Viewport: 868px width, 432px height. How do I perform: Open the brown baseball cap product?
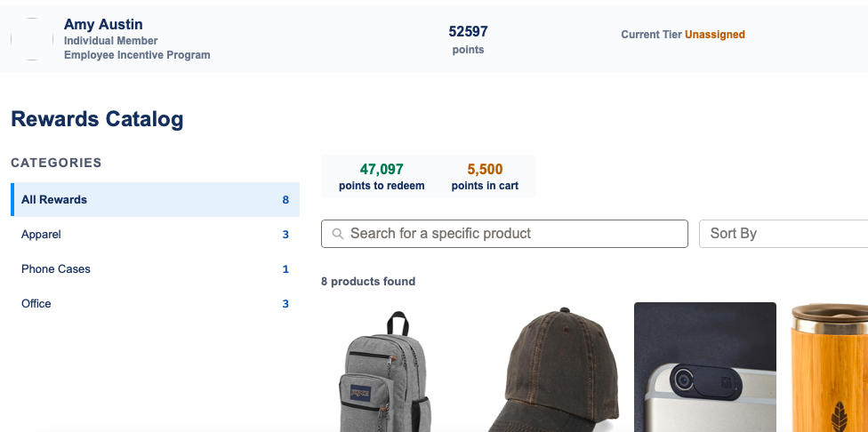[x=553, y=370]
